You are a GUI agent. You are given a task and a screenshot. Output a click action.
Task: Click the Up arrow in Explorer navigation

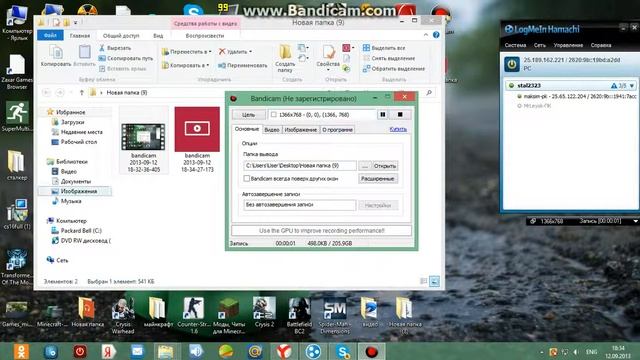pos(82,93)
